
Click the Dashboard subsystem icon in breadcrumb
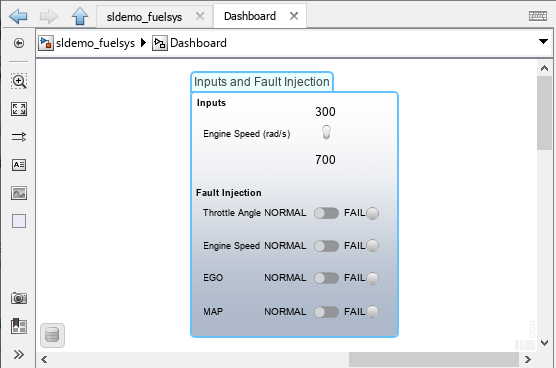pos(160,43)
